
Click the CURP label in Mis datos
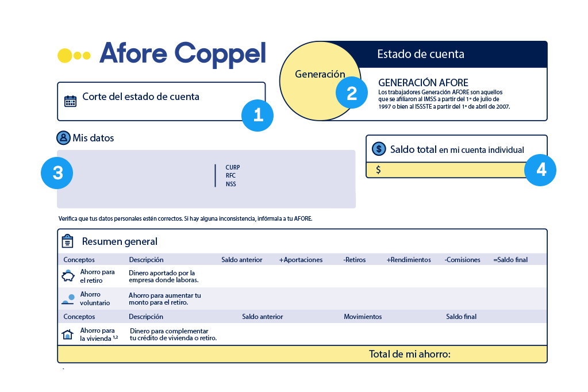(233, 168)
